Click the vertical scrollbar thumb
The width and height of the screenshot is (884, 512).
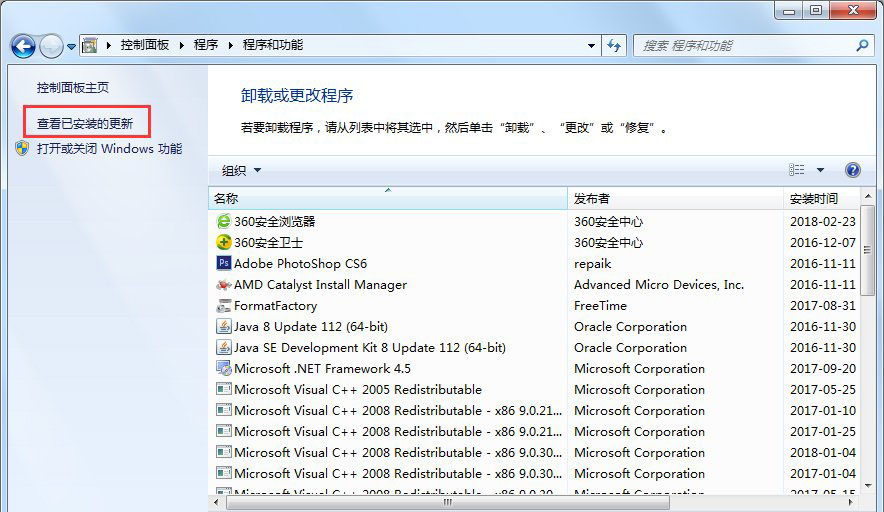pyautogui.click(x=868, y=250)
